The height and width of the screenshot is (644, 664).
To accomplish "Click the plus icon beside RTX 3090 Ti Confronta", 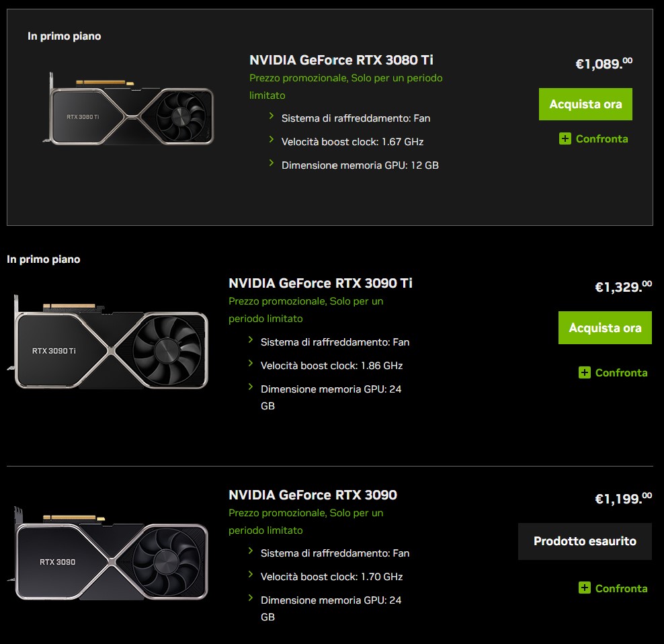I will click(585, 372).
